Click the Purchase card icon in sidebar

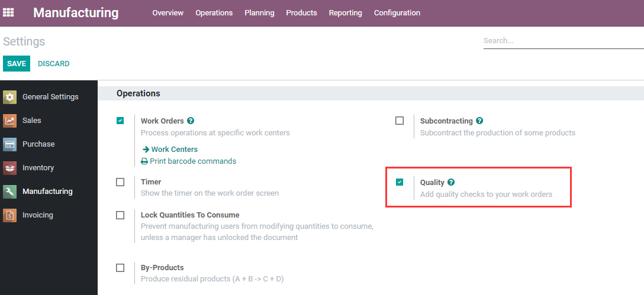(x=10, y=144)
